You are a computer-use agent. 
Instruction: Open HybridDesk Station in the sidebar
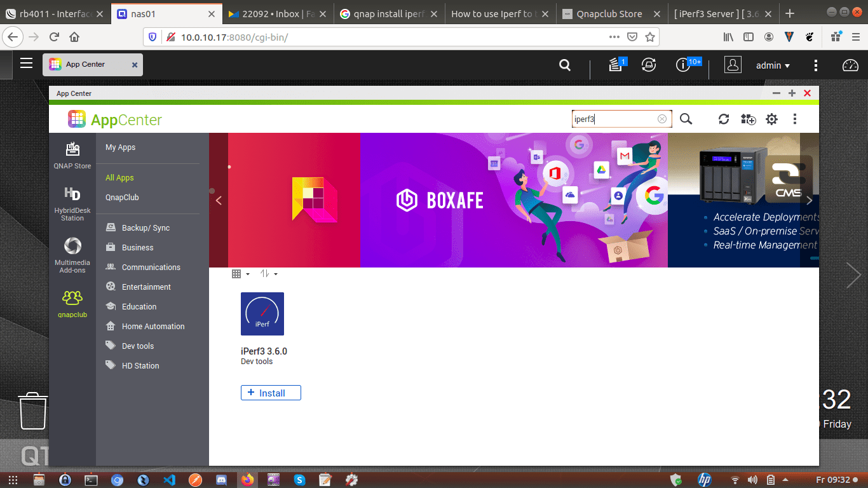[x=72, y=203]
